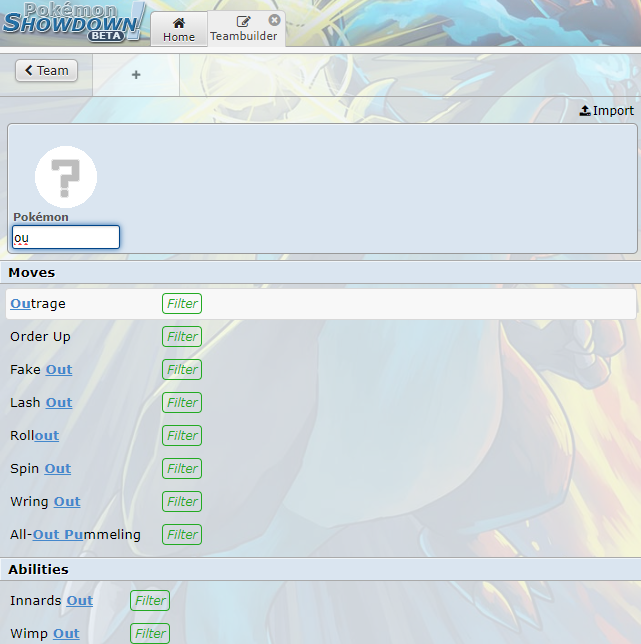The image size is (641, 644).
Task: Filter by the move Rollout
Action: click(x=182, y=435)
